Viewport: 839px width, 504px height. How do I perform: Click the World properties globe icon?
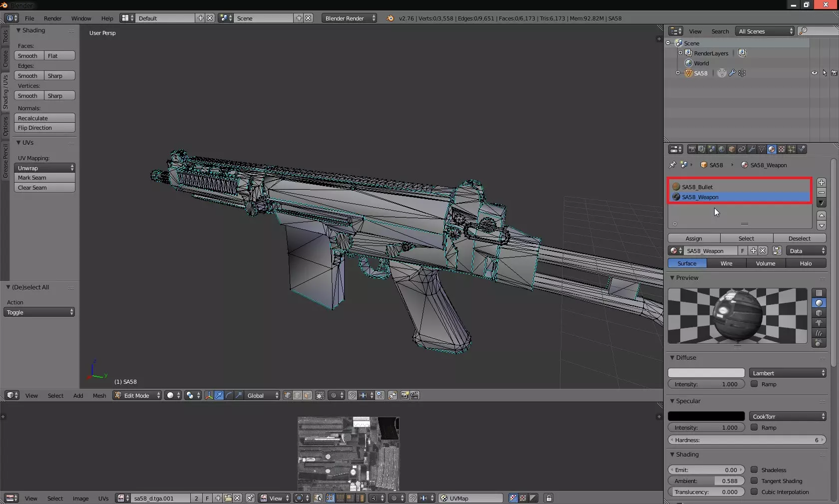point(722,149)
